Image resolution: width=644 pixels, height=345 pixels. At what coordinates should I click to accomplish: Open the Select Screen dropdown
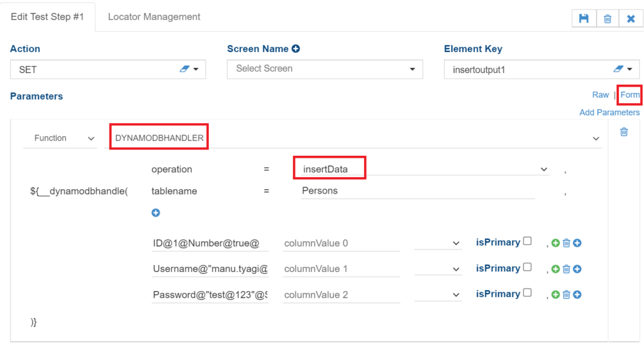tap(325, 69)
